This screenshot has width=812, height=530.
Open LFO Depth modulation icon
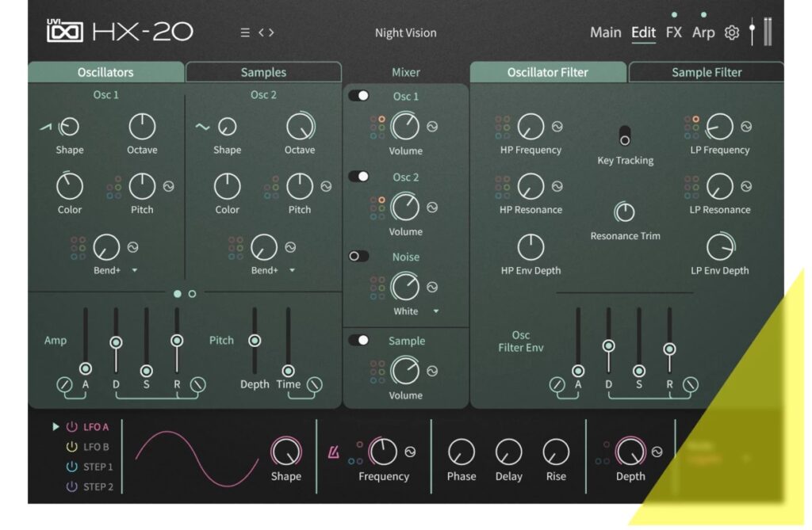657,452
